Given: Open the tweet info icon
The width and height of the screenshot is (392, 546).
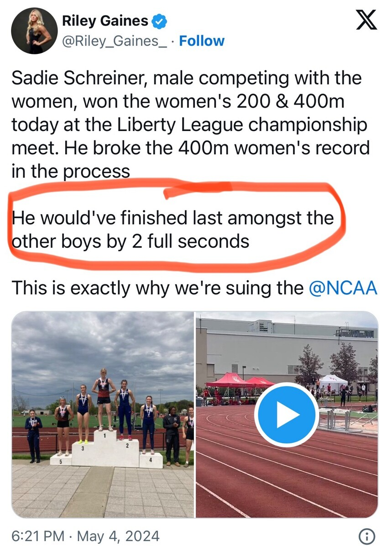Looking at the screenshot, I should tap(368, 535).
